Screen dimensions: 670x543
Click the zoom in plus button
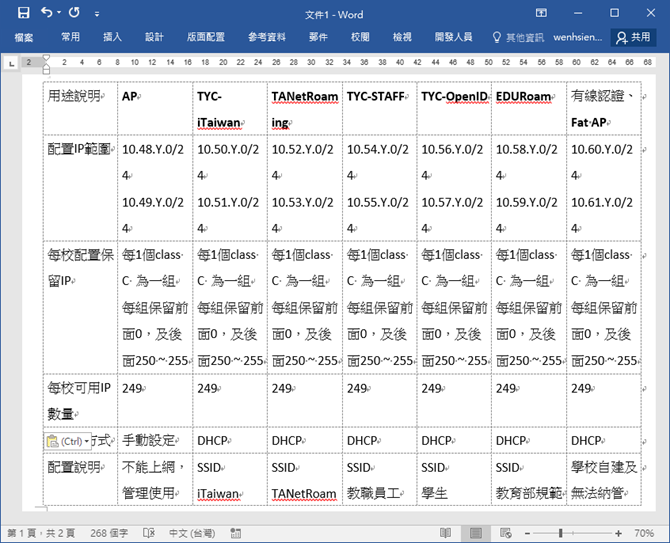(618, 533)
